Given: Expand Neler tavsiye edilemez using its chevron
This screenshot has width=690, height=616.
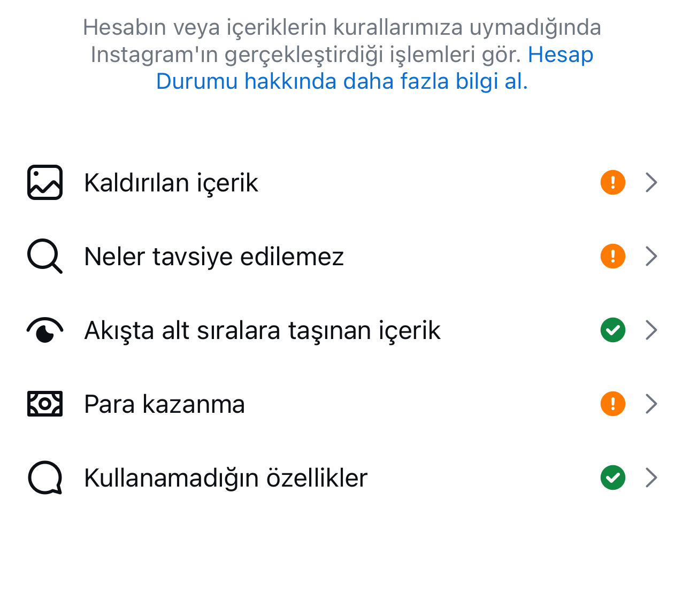Looking at the screenshot, I should tap(651, 256).
